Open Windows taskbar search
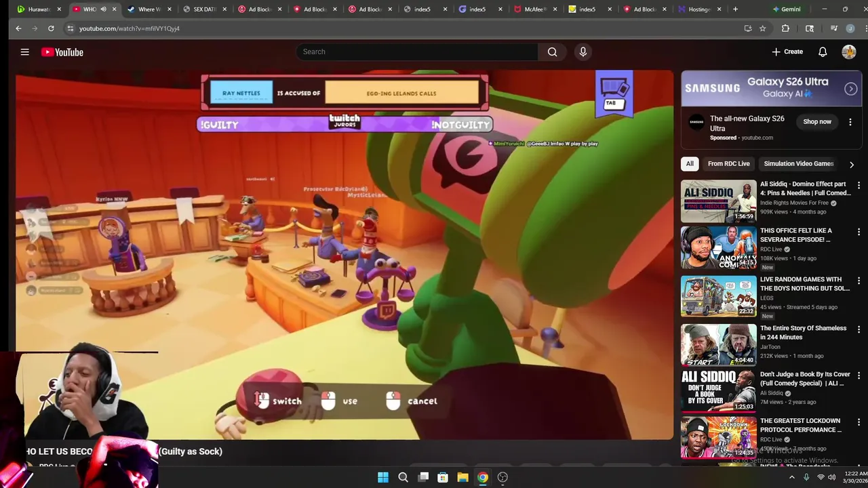The width and height of the screenshot is (868, 488). (x=403, y=477)
